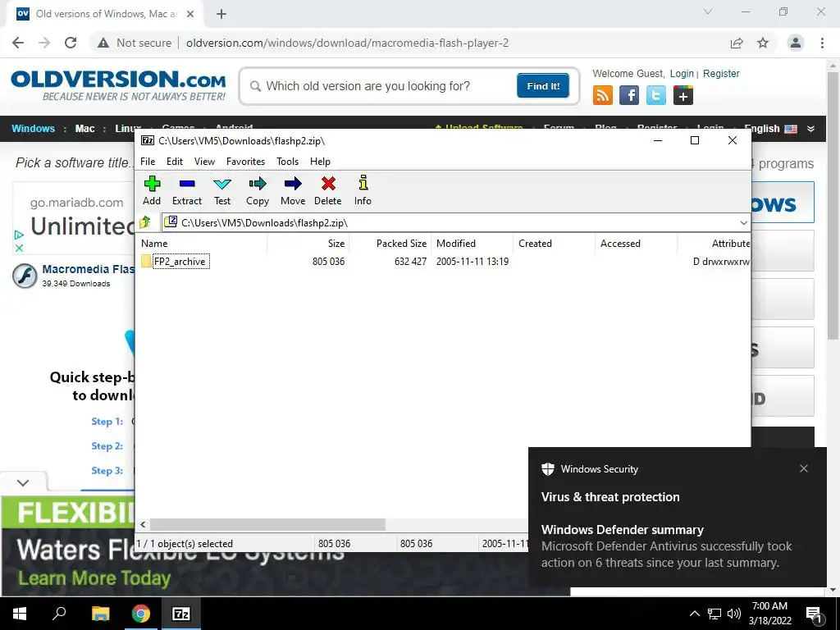Screen dimensions: 840x630
Task: Click the Chrome address bar URL
Action: (x=347, y=43)
